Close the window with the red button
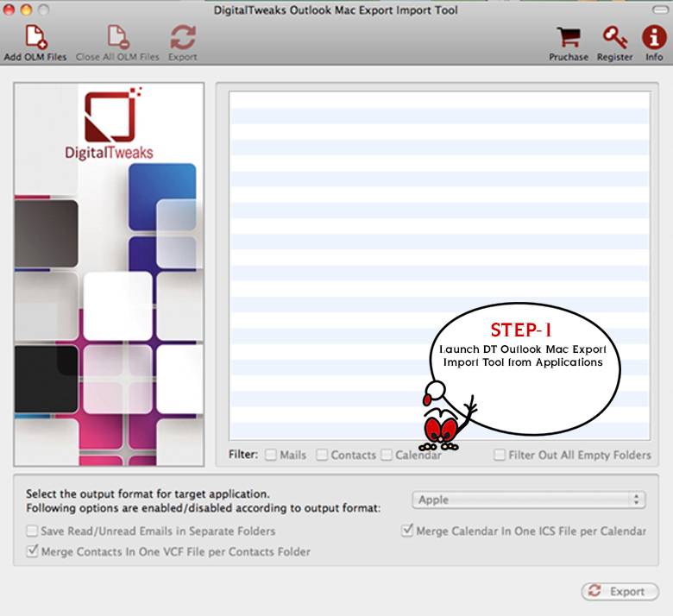673x616 pixels. [9, 10]
